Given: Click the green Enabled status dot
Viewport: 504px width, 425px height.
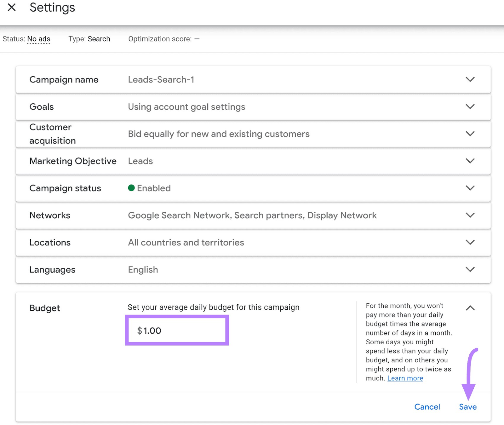Looking at the screenshot, I should [x=131, y=188].
